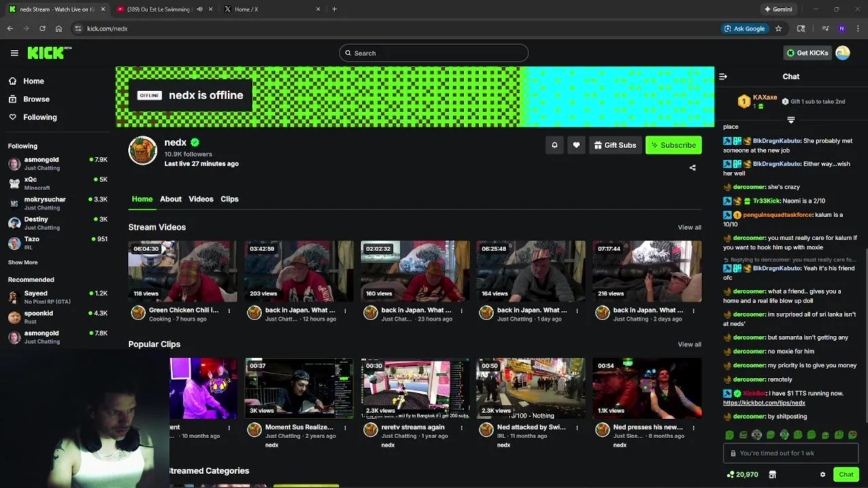The width and height of the screenshot is (868, 488).
Task: Open Home in the sidebar
Action: coord(33,81)
